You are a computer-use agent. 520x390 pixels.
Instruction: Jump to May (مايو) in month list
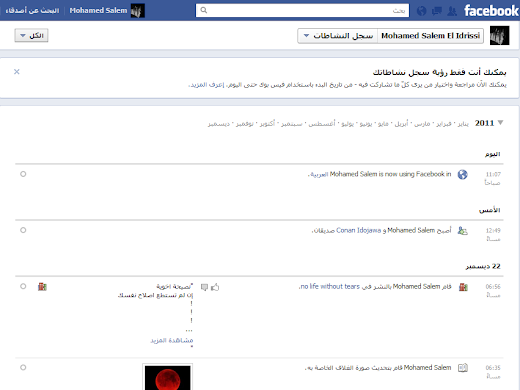pyautogui.click(x=383, y=124)
